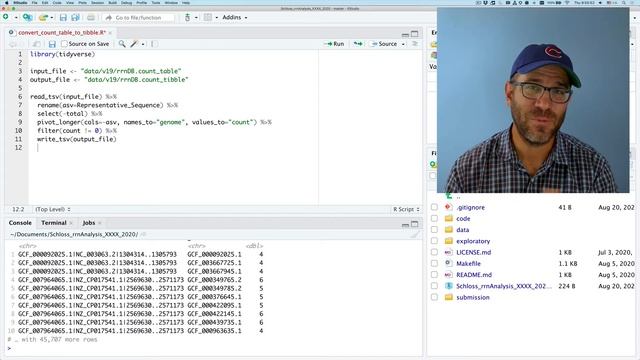Save the current script via editor disk icon
The width and height of the screenshot is (640, 360).
pyautogui.click(x=52, y=44)
